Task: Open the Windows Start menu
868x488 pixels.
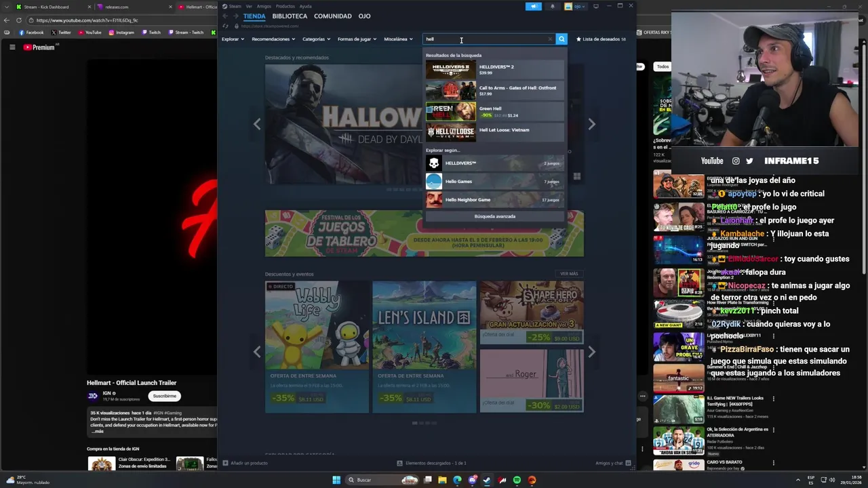Action: click(336, 480)
